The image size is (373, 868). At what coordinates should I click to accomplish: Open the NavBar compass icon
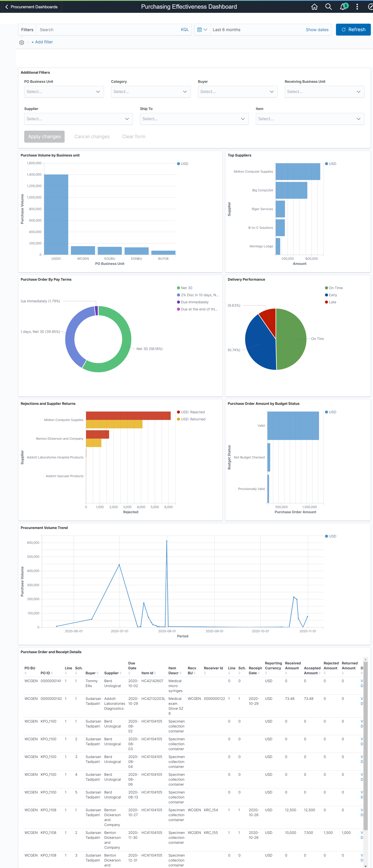pyautogui.click(x=370, y=7)
